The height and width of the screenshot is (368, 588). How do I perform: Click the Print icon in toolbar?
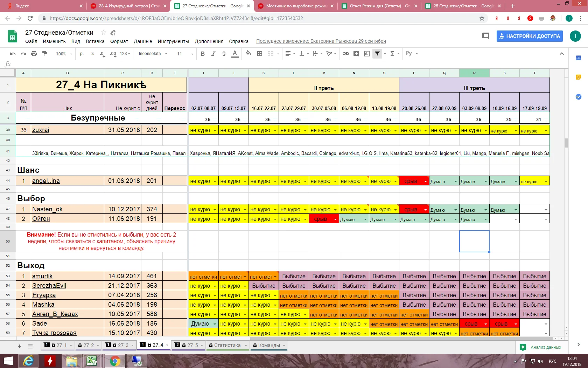point(34,54)
